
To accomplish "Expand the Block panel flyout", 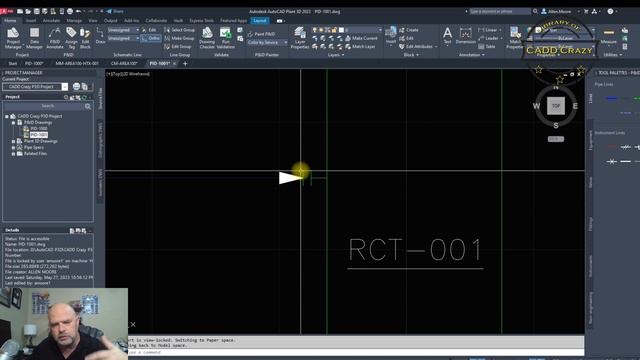I will (411, 55).
